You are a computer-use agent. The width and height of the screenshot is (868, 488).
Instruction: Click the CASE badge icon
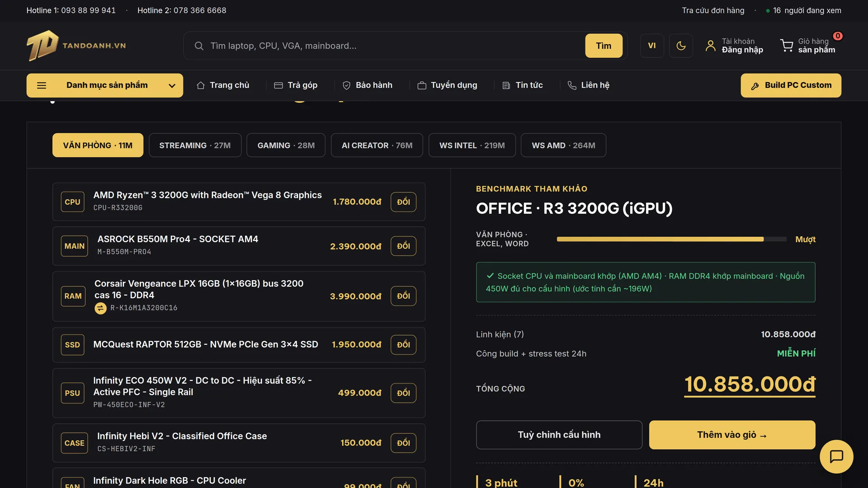pos(75,443)
